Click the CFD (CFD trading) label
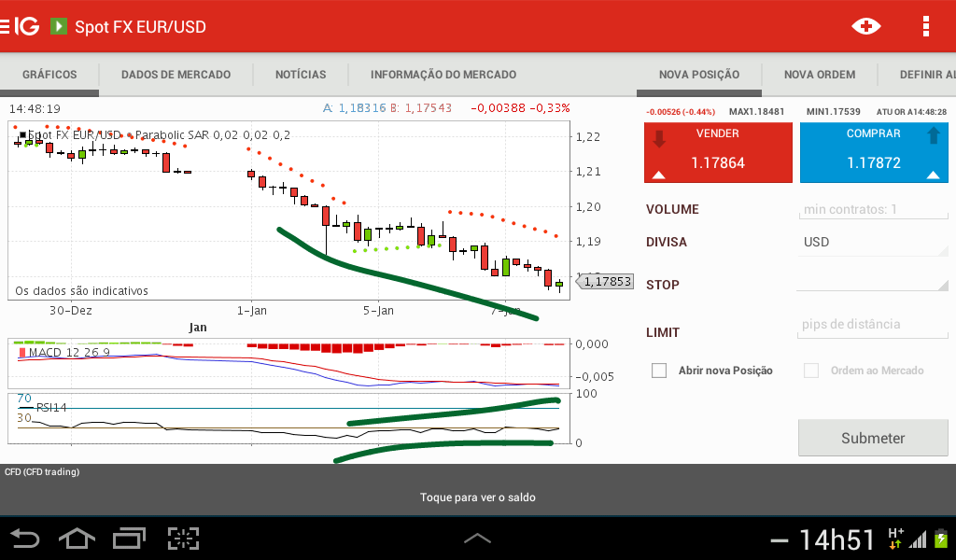 [42, 471]
